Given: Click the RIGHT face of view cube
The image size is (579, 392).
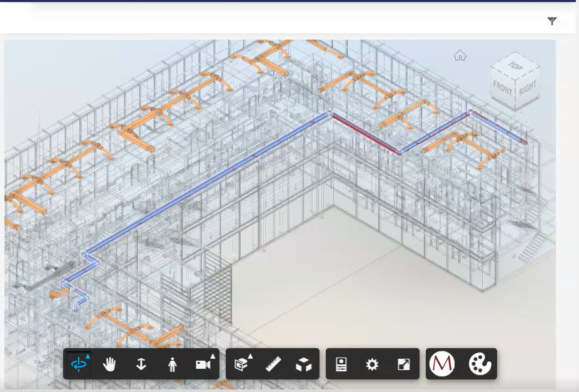Looking at the screenshot, I should pyautogui.click(x=528, y=88).
